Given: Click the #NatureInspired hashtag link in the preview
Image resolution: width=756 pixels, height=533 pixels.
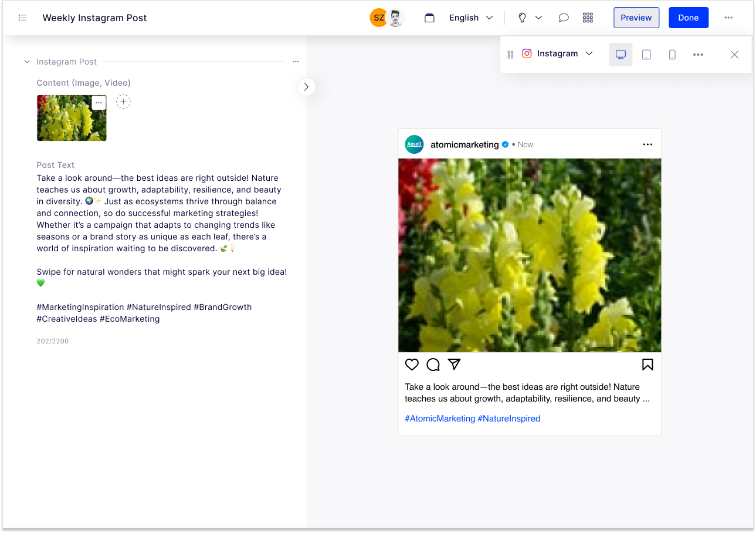Looking at the screenshot, I should pyautogui.click(x=509, y=419).
